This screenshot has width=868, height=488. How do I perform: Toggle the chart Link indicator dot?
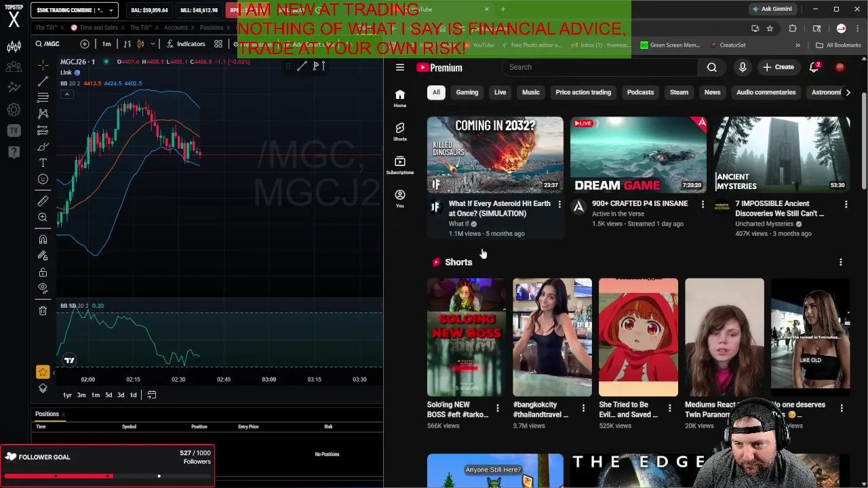click(x=77, y=73)
